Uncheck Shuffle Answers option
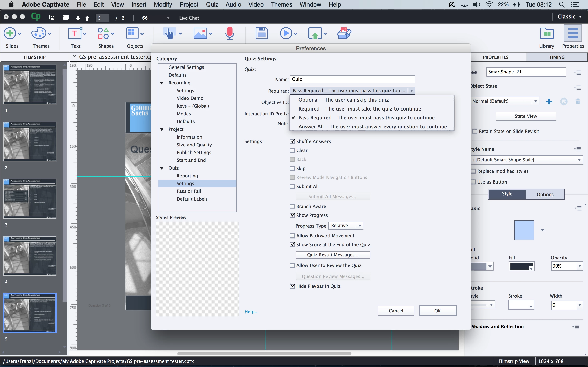 (292, 141)
